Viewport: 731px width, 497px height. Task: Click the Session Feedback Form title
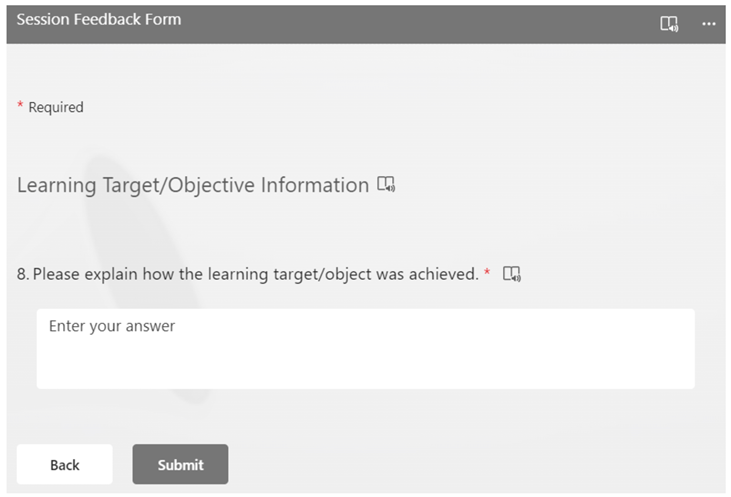coord(99,19)
